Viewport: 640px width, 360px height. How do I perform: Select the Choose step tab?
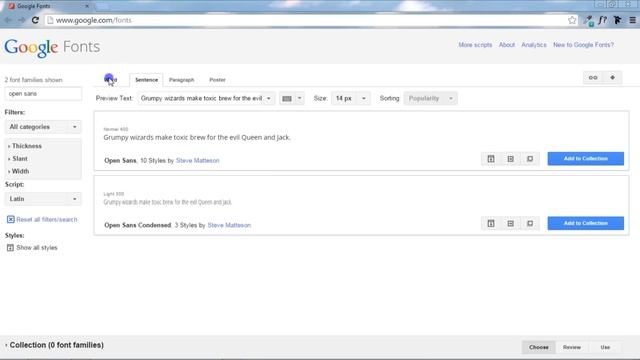tap(539, 347)
